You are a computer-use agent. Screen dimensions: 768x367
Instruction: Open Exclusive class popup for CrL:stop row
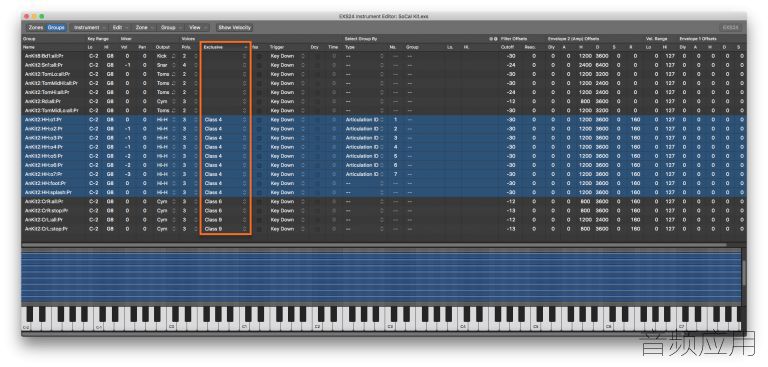[x=225, y=229]
